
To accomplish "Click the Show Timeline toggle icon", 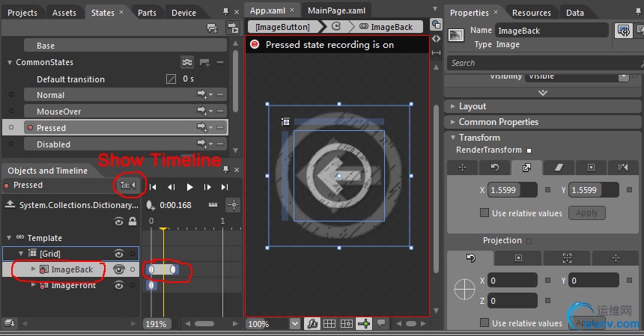I will coord(128,185).
